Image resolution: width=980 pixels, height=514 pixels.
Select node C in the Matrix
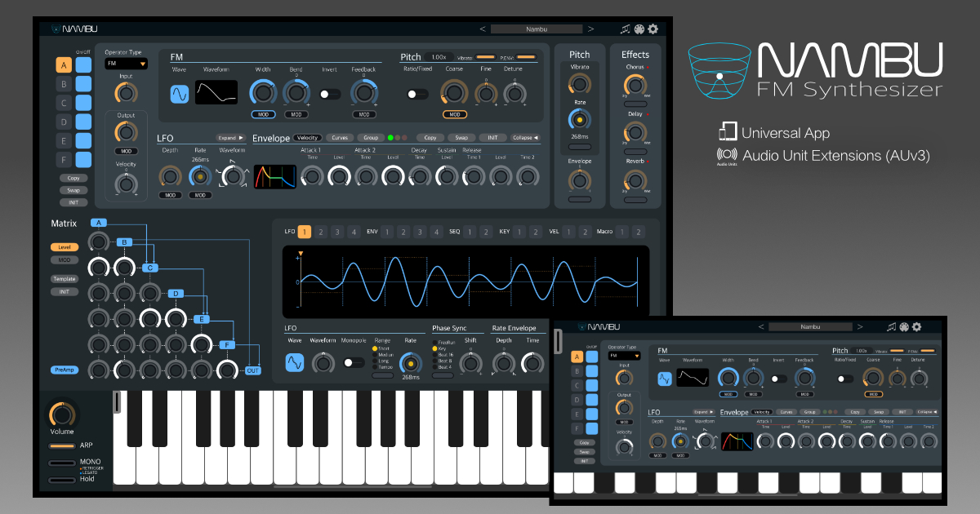point(149,268)
